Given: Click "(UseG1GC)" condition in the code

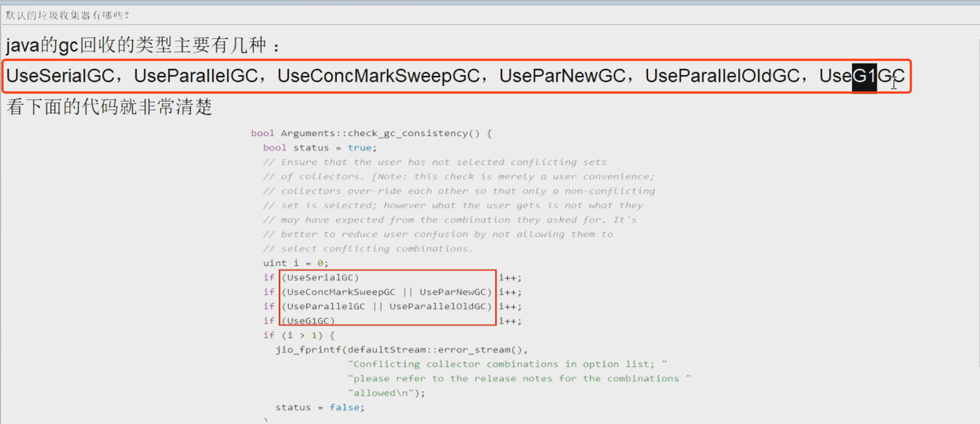Looking at the screenshot, I should click(308, 321).
